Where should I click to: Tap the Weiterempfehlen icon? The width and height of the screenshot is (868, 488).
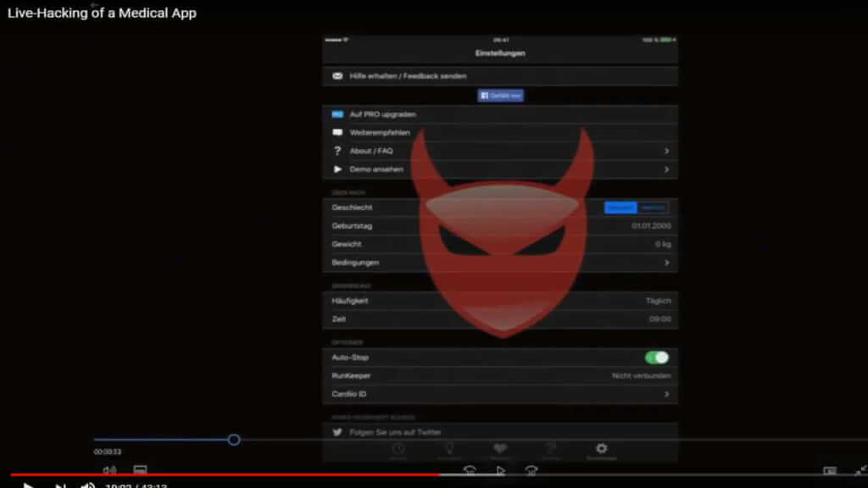337,132
